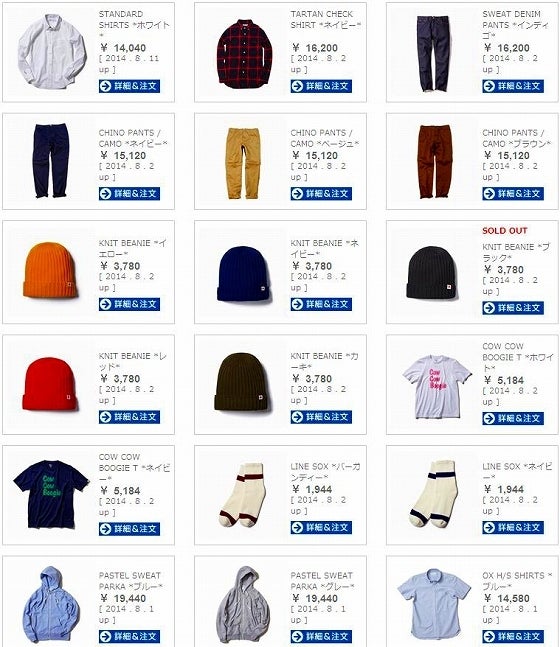Image resolution: width=560 pixels, height=647 pixels.
Task: View the orange Knit Beanie photo
Action: click(x=50, y=270)
